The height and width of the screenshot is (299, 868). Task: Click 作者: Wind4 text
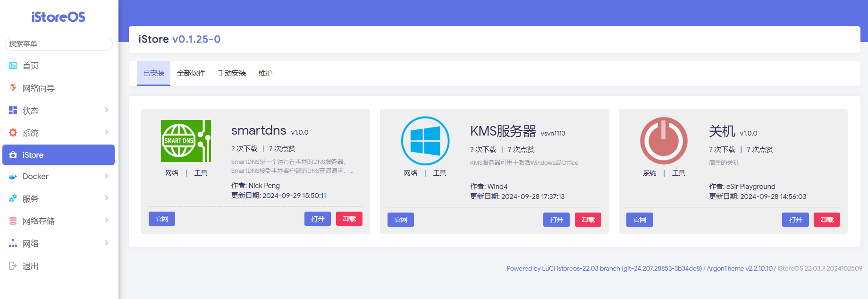click(489, 187)
